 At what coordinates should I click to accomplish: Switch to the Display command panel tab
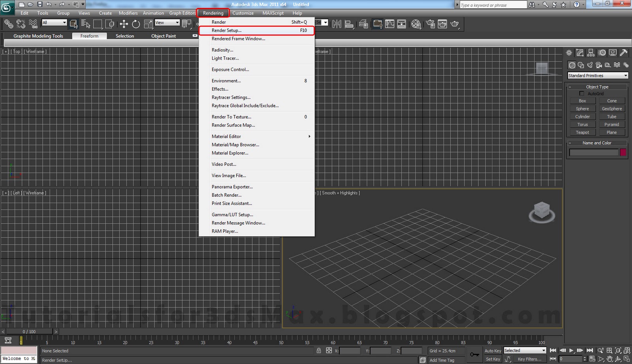click(613, 53)
